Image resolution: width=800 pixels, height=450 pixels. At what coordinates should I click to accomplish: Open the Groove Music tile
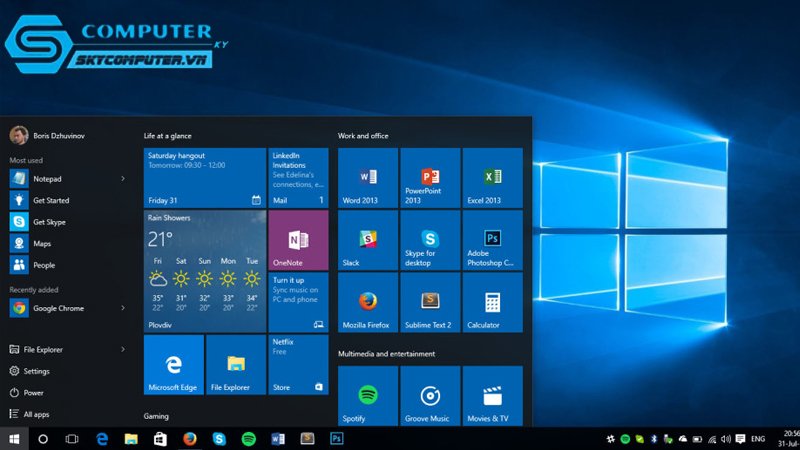430,395
